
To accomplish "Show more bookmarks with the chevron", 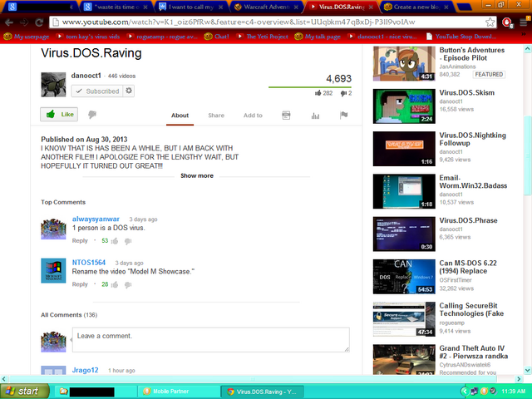I will point(524,35).
